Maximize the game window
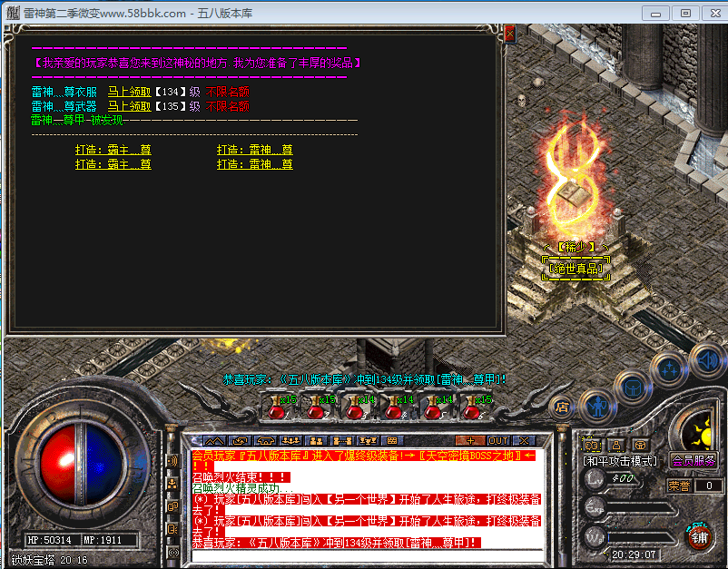This screenshot has width=728, height=569. click(685, 14)
